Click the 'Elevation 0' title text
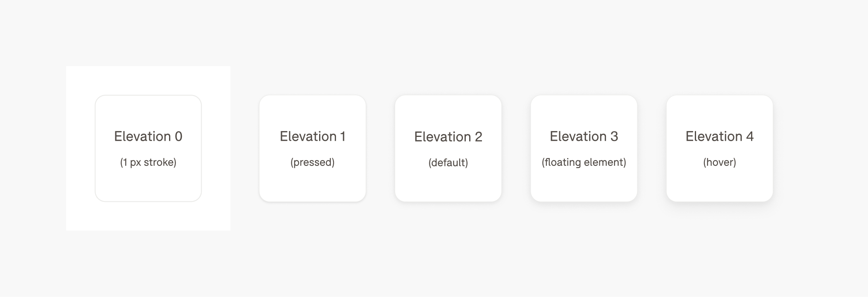Image resolution: width=868 pixels, height=297 pixels. click(148, 137)
